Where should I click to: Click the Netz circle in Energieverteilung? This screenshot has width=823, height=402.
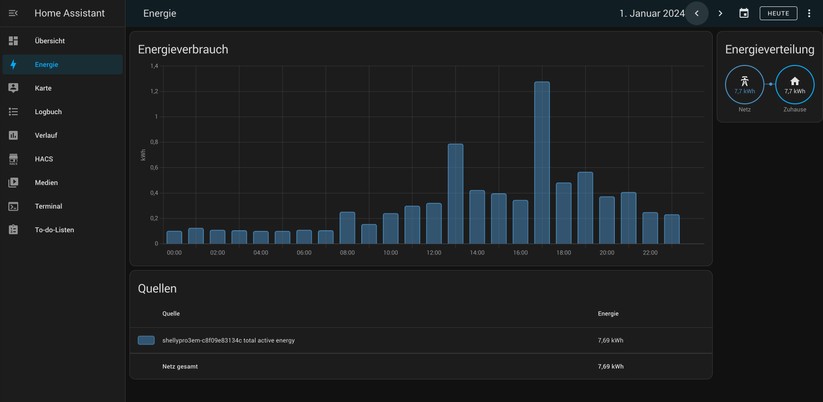744,85
